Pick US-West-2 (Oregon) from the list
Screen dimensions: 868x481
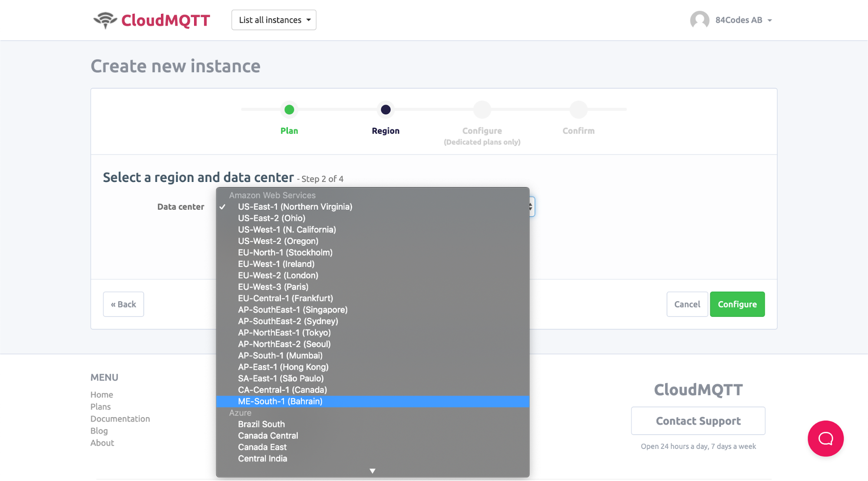[x=373, y=241]
